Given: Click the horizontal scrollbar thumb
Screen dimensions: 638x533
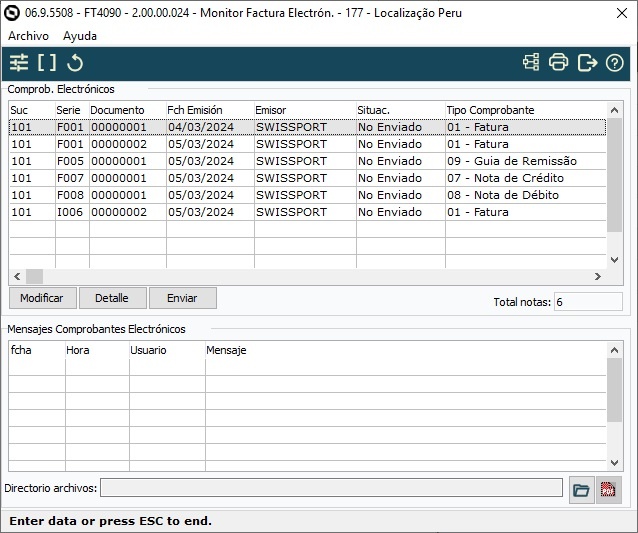Looking at the screenshot, I should [x=35, y=277].
